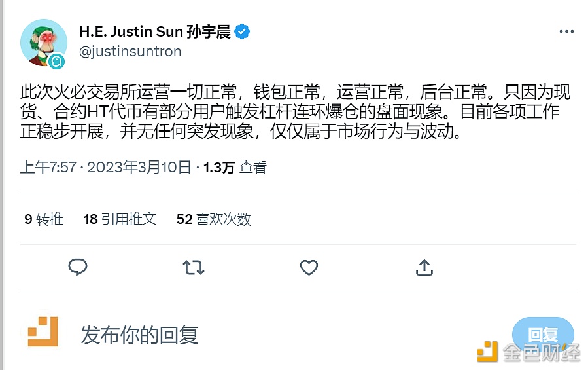Click the reply speech bubble icon
Viewport: 588px width, 370px height.
(x=78, y=267)
